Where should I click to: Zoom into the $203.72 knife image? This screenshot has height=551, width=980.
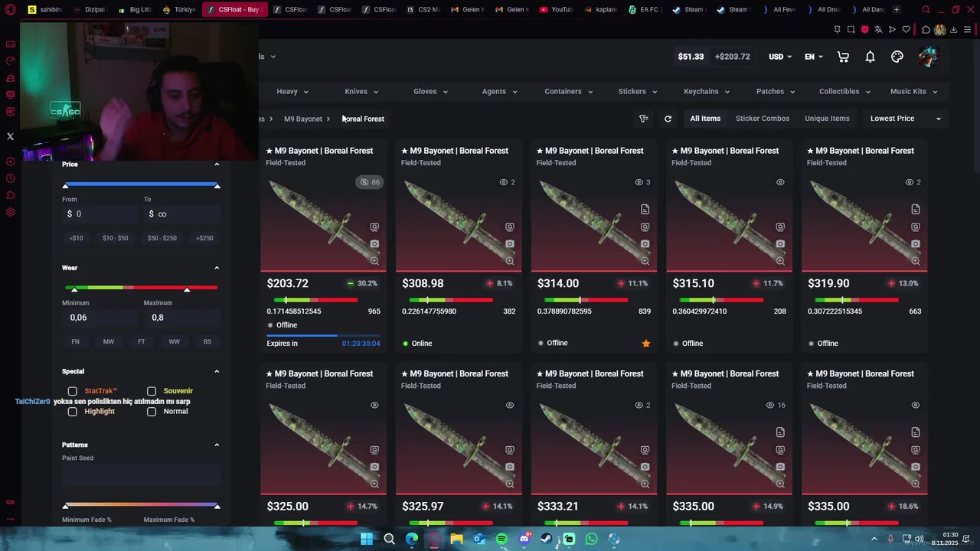pos(374,261)
